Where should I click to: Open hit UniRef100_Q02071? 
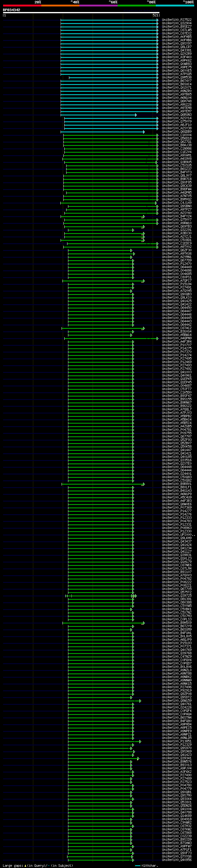point(176,88)
